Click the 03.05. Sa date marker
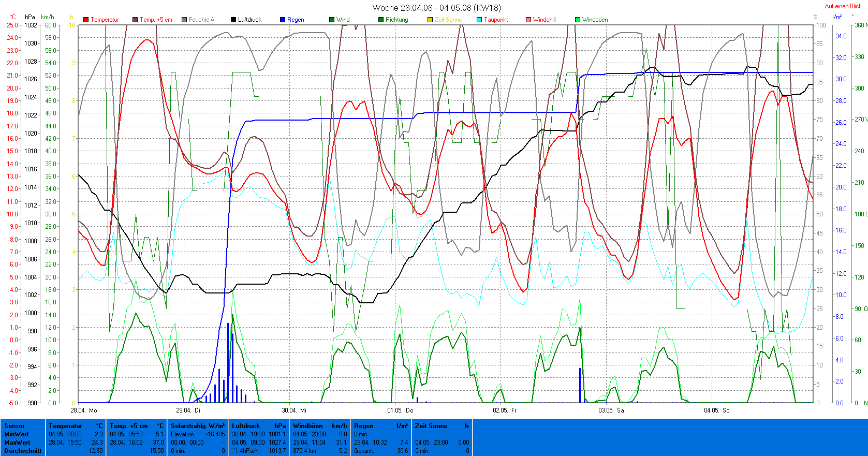The image size is (868, 456). point(611,410)
